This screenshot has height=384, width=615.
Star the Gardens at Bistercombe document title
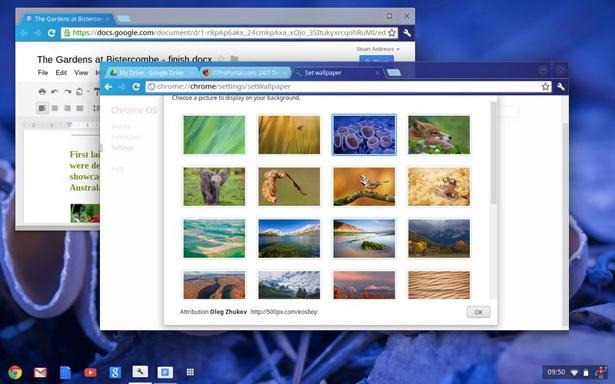(221, 59)
